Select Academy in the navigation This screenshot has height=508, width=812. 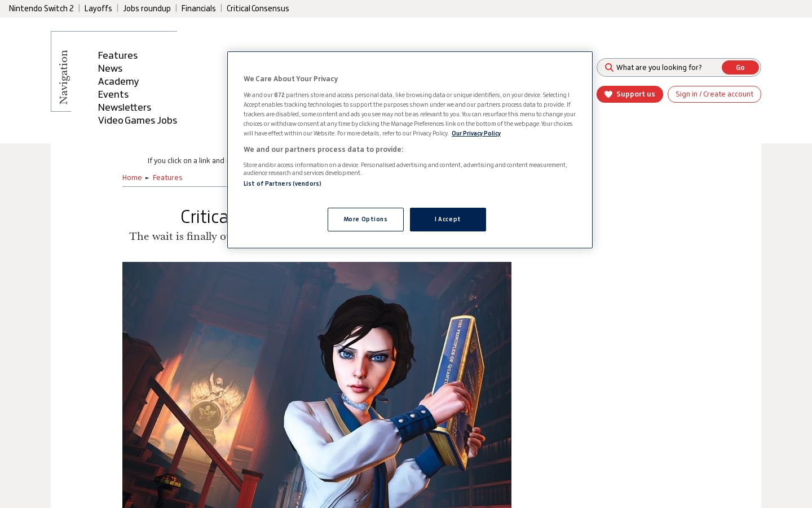click(x=118, y=81)
